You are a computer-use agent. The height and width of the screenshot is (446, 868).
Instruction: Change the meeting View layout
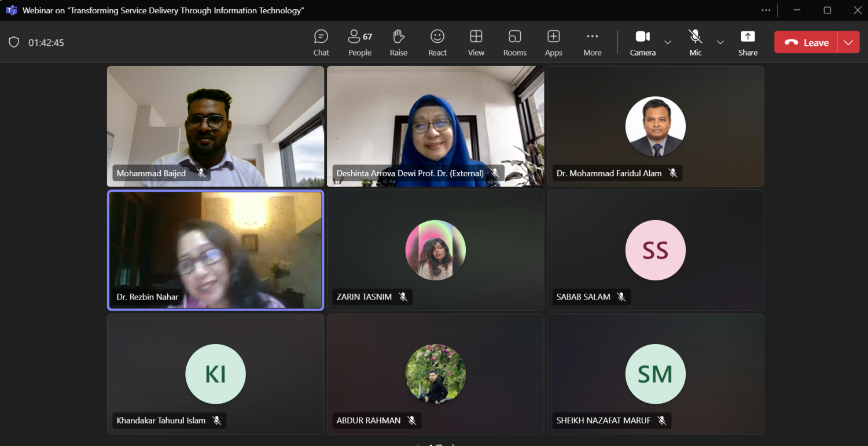coord(476,43)
